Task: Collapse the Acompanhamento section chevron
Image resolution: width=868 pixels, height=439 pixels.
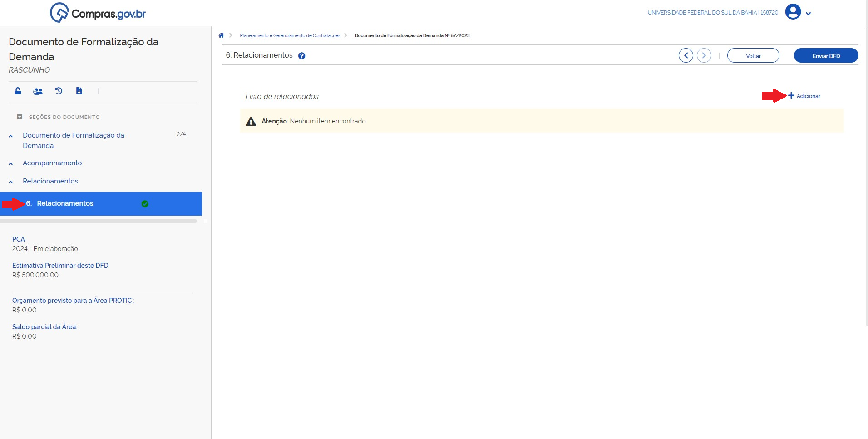Action: point(11,164)
